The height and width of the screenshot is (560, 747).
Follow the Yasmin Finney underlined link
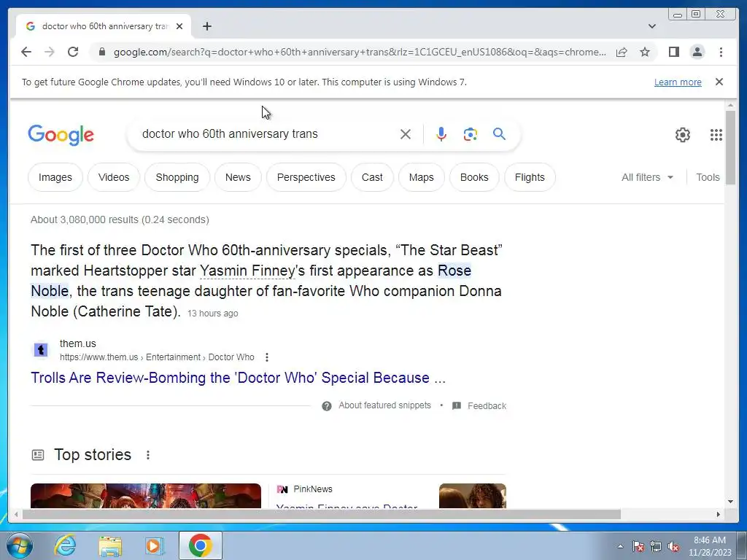pyautogui.click(x=247, y=271)
